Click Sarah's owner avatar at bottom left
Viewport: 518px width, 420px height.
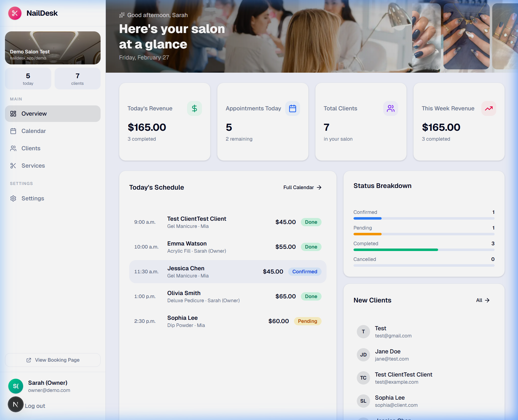pyautogui.click(x=16, y=386)
